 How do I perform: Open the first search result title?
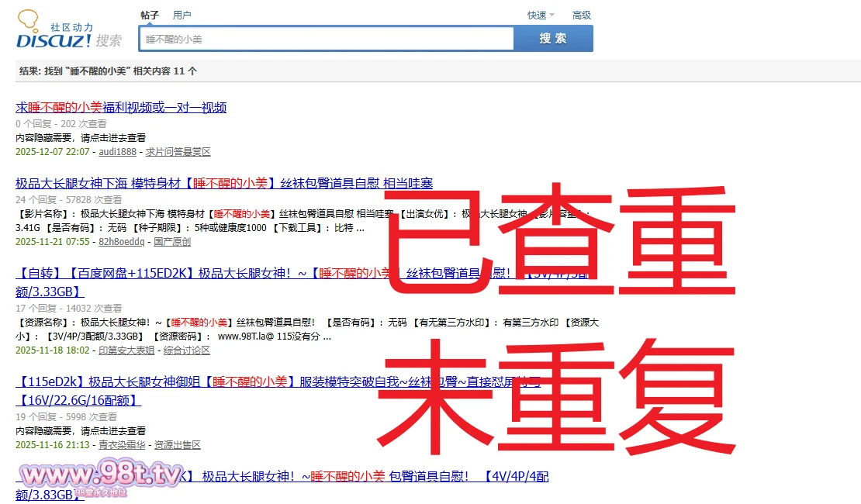[x=121, y=108]
